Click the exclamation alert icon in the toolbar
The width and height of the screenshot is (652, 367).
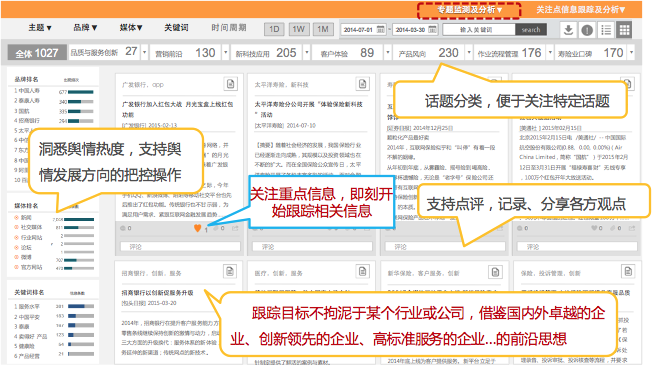tap(587, 30)
